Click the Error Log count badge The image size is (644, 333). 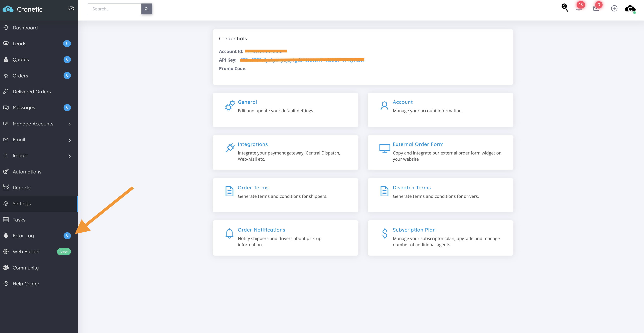click(x=67, y=236)
